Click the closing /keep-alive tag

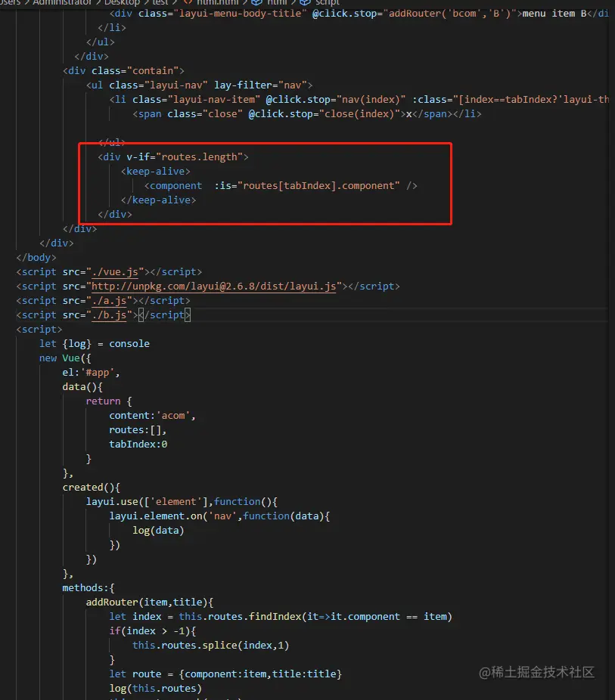158,200
